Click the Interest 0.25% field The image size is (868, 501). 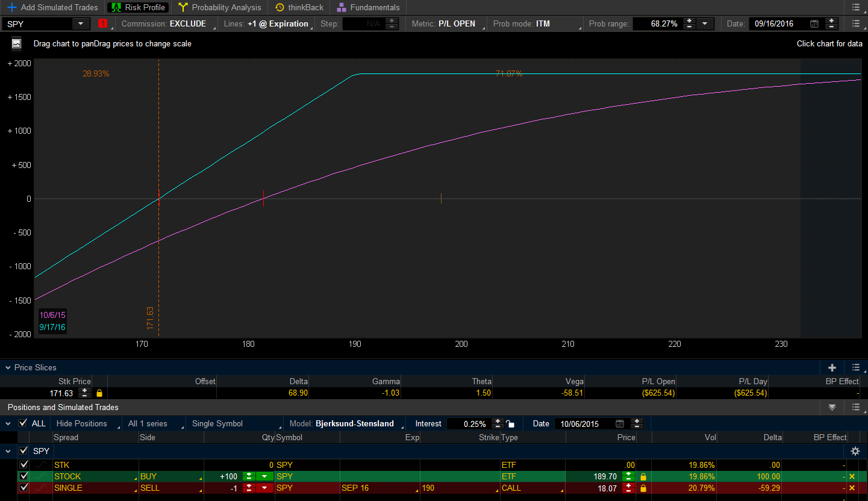[469, 423]
